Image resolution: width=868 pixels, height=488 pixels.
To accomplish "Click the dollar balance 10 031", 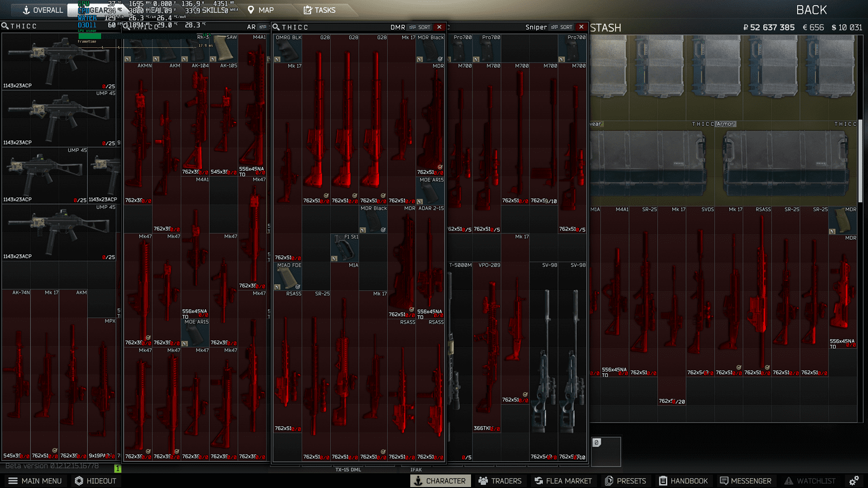I will pos(846,27).
